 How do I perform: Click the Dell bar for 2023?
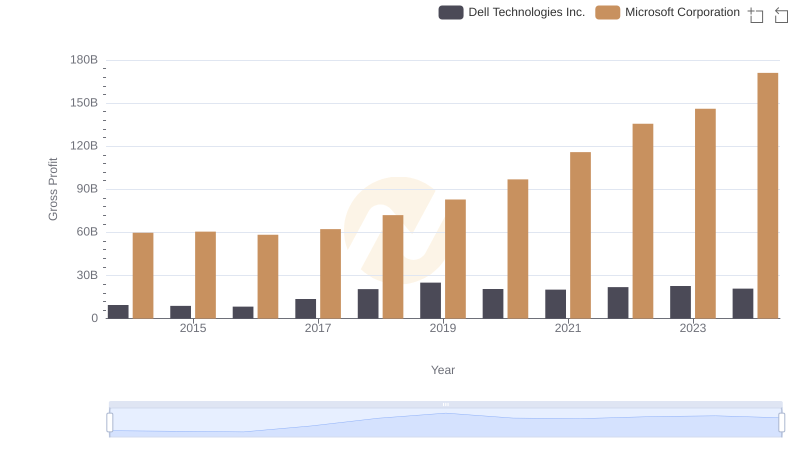[681, 302]
